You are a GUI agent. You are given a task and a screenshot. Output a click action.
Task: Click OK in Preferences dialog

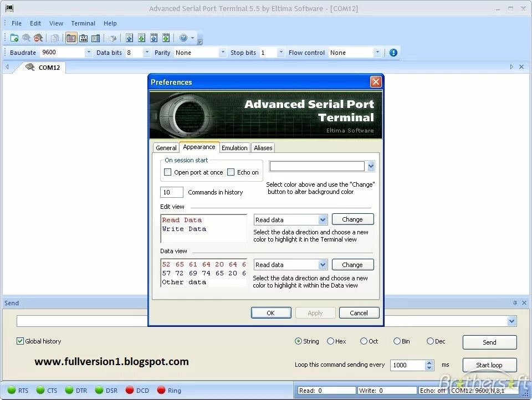[271, 313]
